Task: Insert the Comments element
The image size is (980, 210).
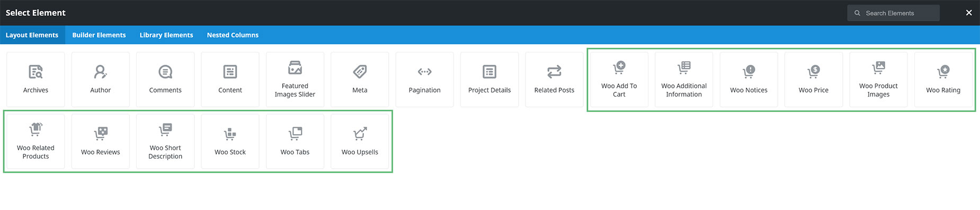Action: 165,80
